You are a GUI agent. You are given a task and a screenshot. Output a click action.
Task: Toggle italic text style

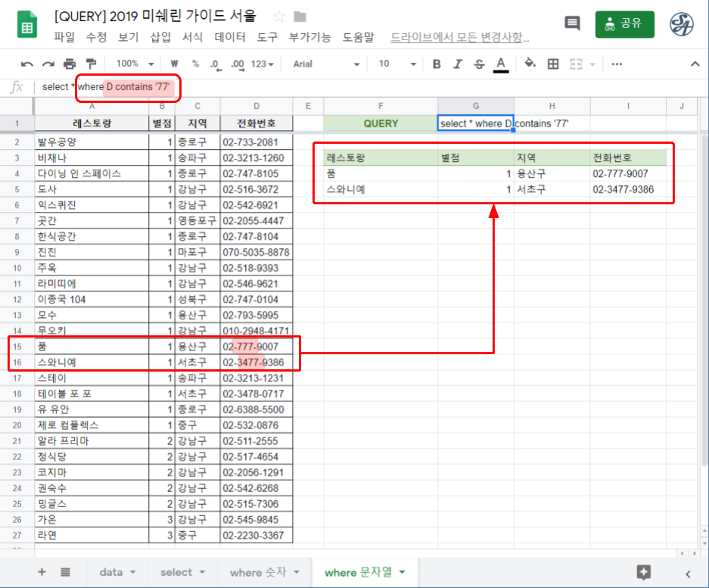(x=457, y=64)
